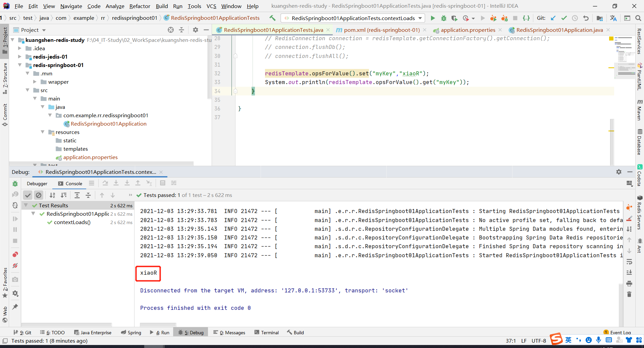Click the locate-file target icon in Project panel
This screenshot has height=348, width=644.
coord(171,30)
